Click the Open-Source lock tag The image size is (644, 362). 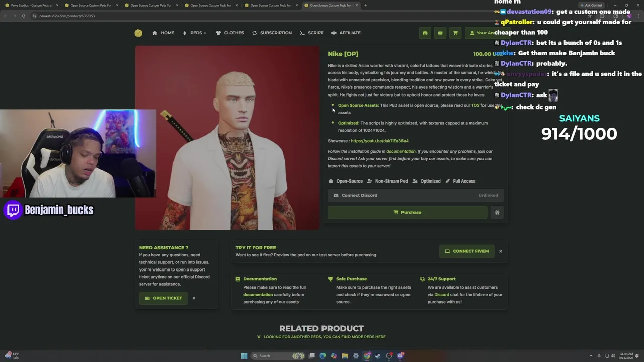click(x=345, y=181)
